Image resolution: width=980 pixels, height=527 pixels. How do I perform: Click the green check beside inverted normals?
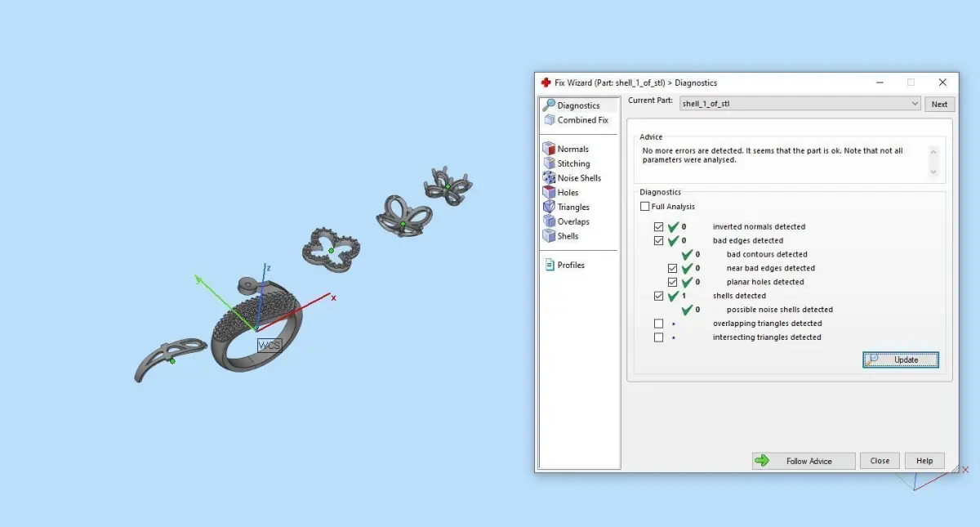coord(673,227)
